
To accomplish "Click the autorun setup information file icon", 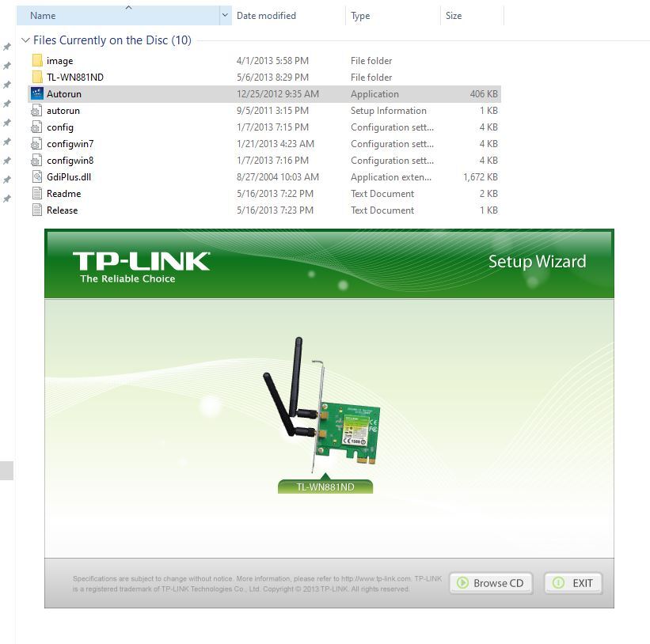I will tap(36, 111).
